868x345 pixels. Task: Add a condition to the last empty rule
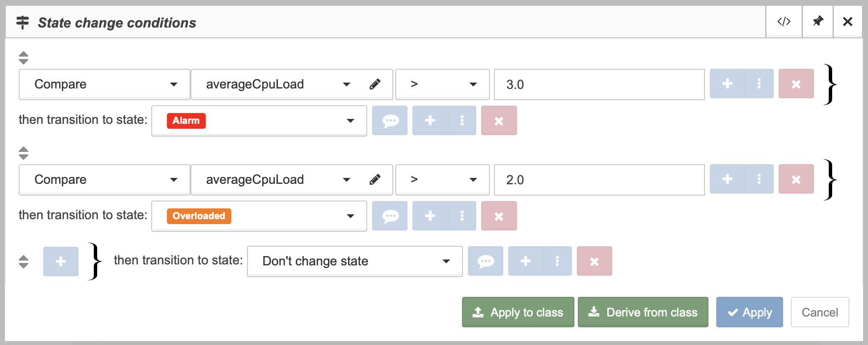point(61,261)
